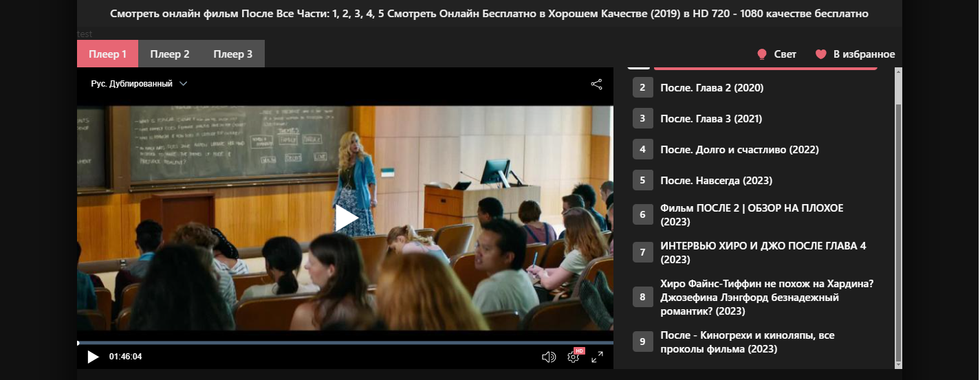Click the playlist vertical scrollbar
This screenshot has width=980, height=380.
click(x=897, y=217)
